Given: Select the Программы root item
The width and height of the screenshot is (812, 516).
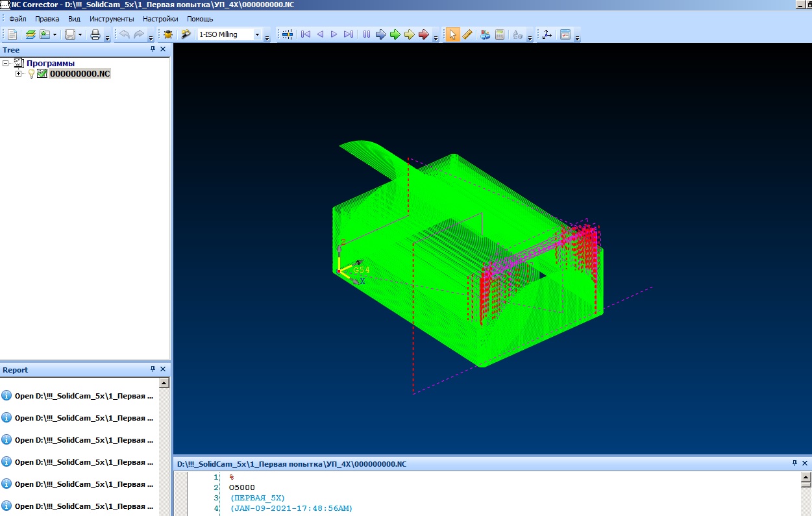Looking at the screenshot, I should 50,63.
